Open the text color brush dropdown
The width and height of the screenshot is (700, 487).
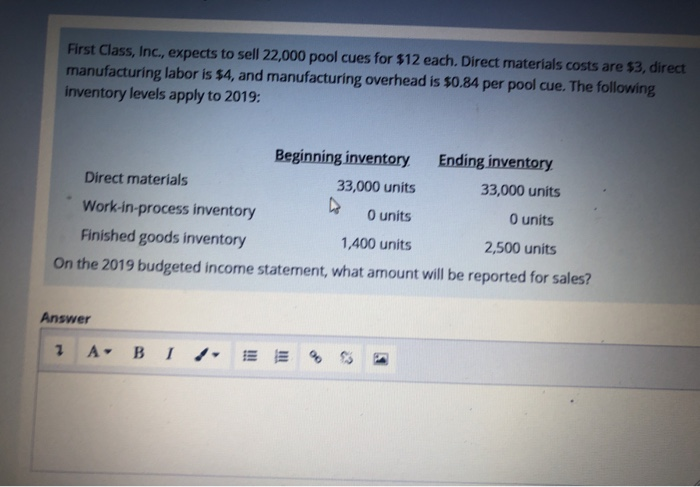pyautogui.click(x=207, y=355)
